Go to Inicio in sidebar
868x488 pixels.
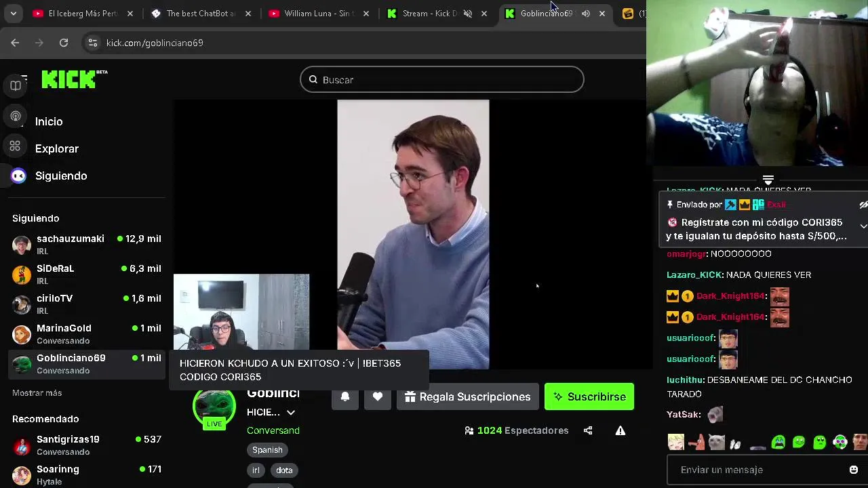click(x=49, y=121)
